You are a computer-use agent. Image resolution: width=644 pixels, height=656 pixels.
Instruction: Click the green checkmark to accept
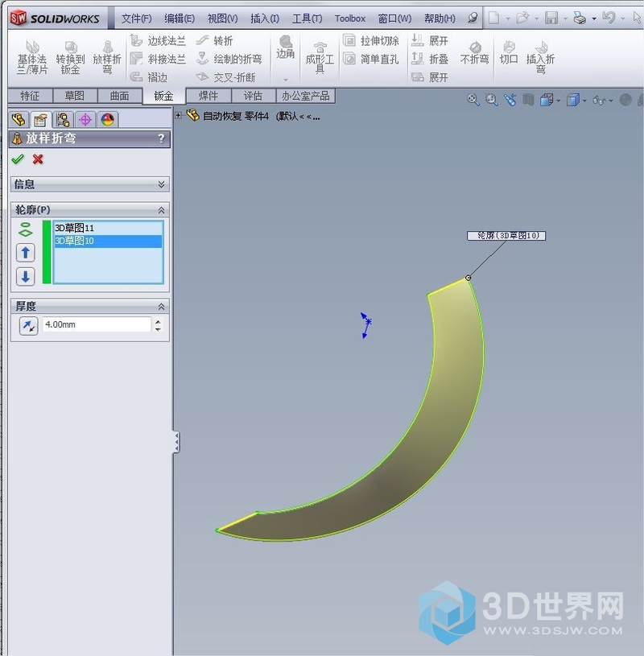(18, 159)
